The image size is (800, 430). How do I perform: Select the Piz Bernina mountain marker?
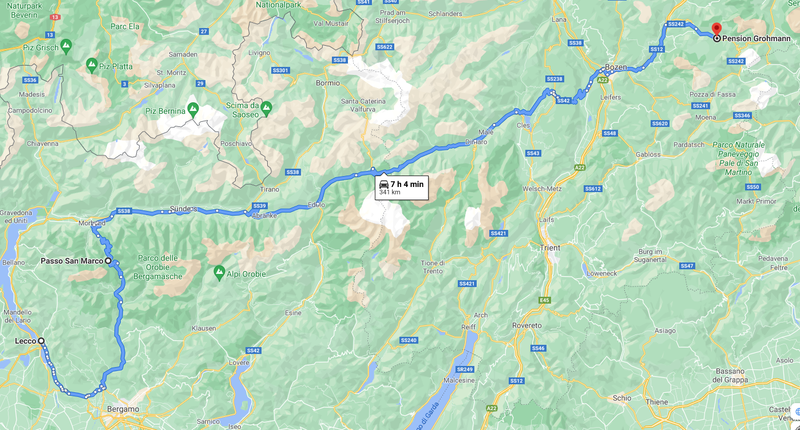click(193, 109)
